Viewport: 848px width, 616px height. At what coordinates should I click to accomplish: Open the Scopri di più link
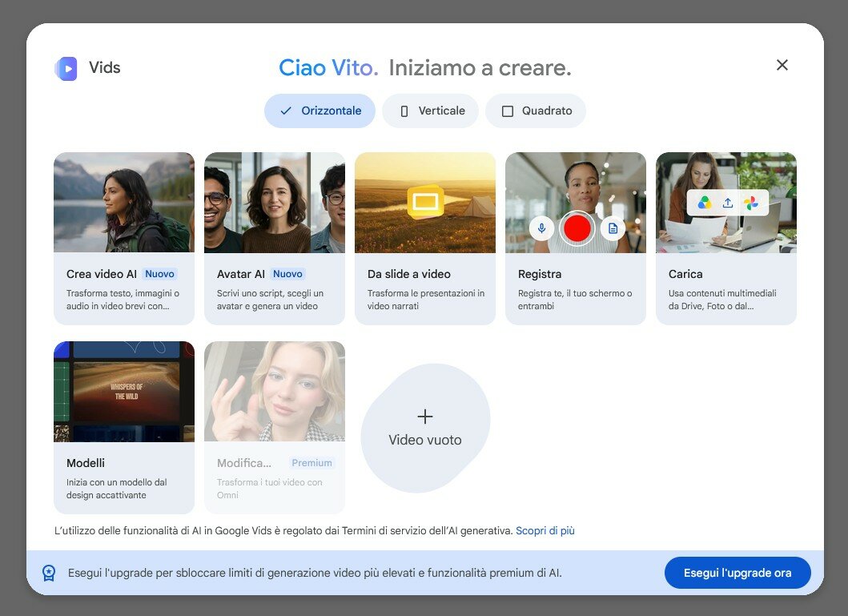[x=545, y=530]
